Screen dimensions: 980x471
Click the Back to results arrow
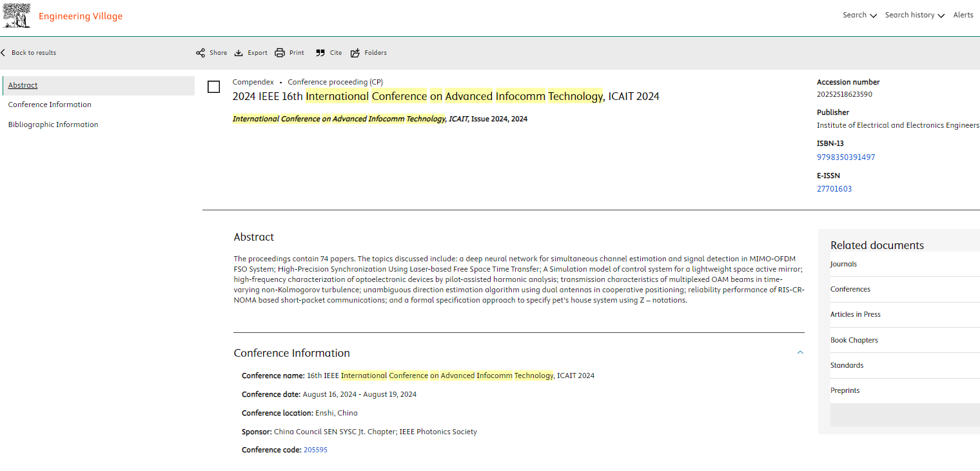3,53
